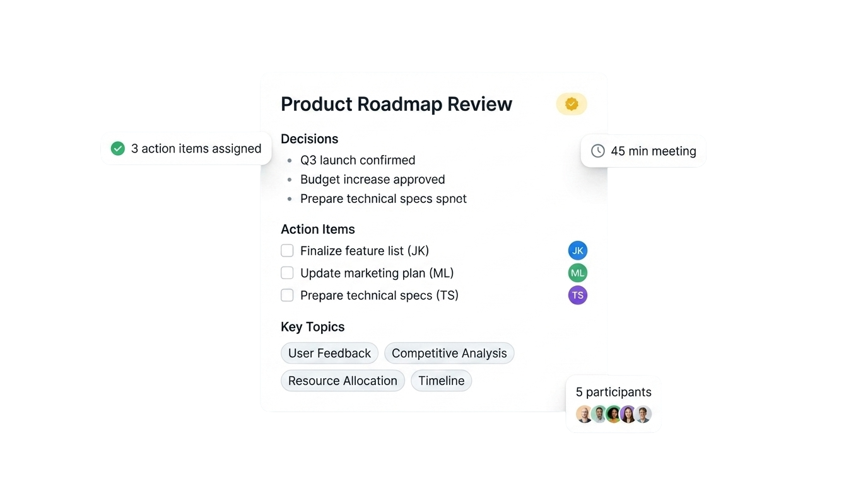Check the Finalize feature list checkbox
This screenshot has height=484, width=868.
(x=287, y=251)
